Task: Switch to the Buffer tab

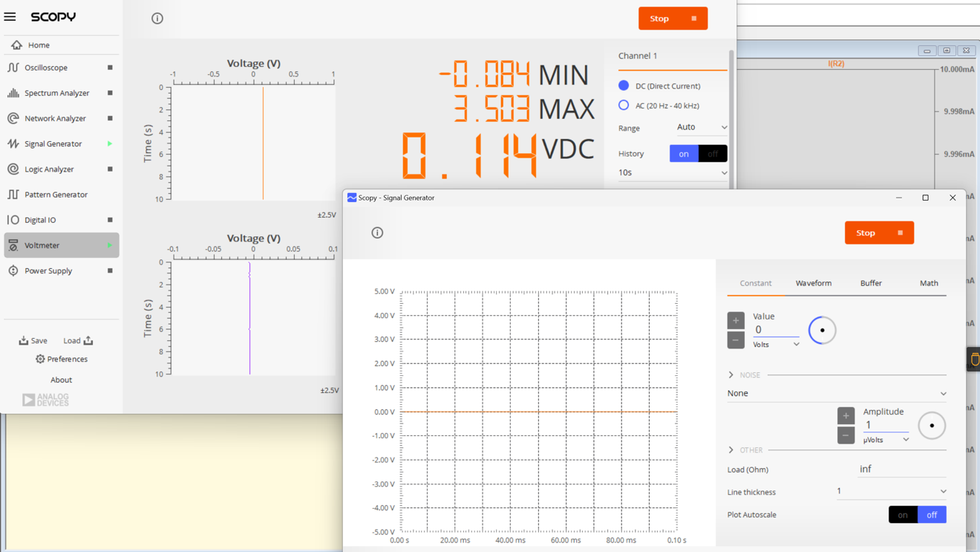Action: pos(871,283)
